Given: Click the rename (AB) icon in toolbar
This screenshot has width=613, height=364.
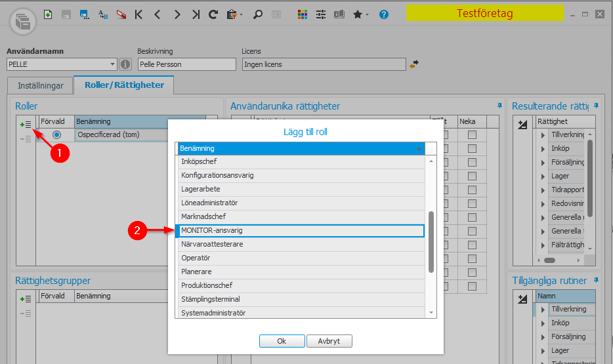Looking at the screenshot, I should pos(103,14).
